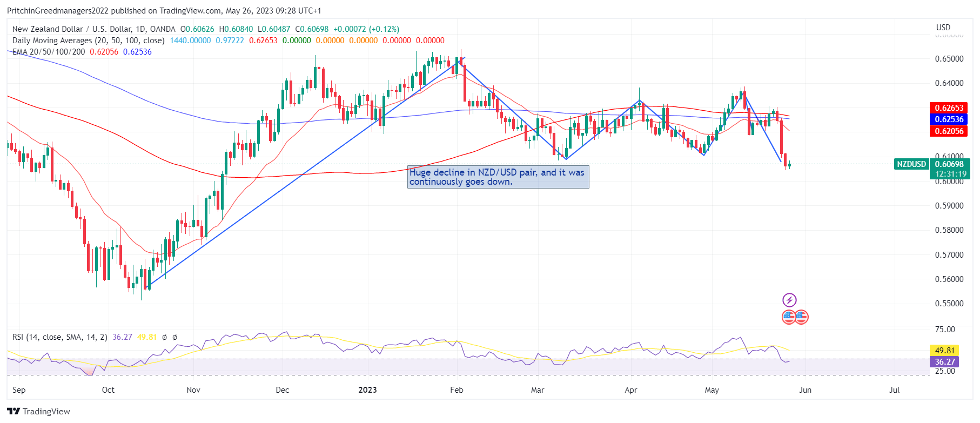Click the Sep label on time axis

[19, 390]
